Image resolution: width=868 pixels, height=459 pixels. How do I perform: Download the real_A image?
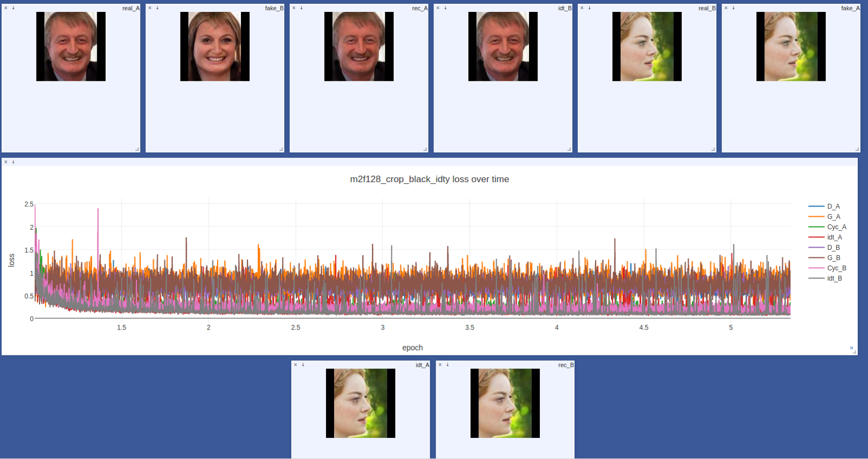pos(14,8)
